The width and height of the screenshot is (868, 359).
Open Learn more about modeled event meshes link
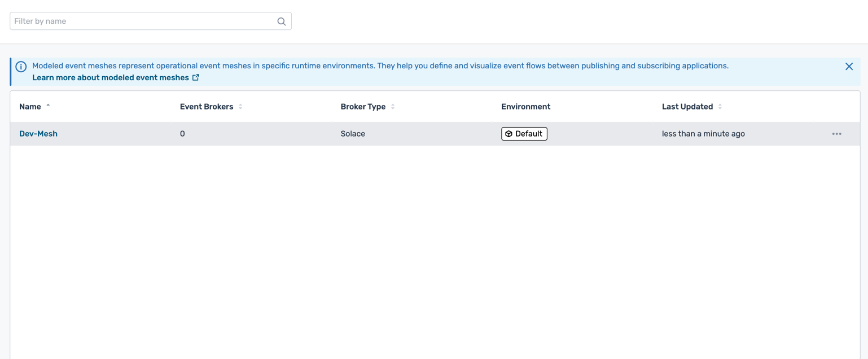[110, 78]
